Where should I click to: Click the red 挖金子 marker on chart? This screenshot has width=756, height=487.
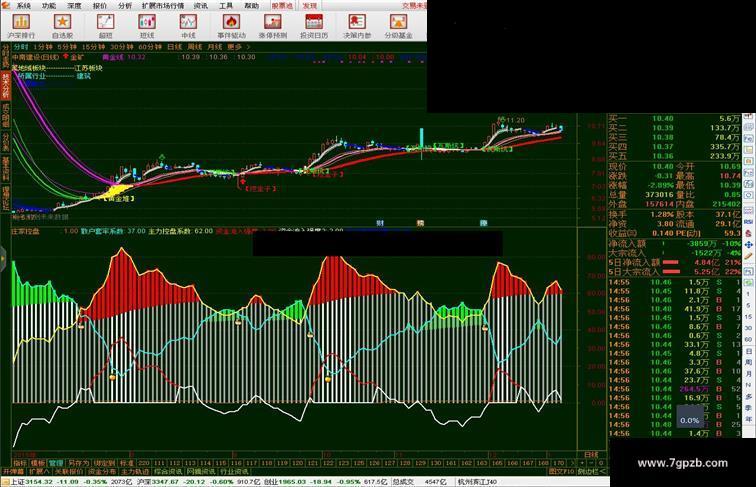pos(261,189)
